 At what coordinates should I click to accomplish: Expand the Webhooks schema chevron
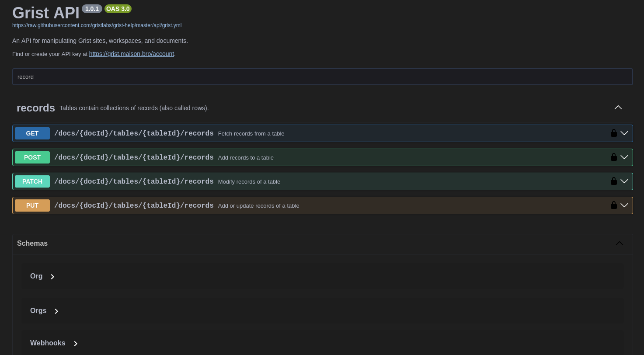pyautogui.click(x=75, y=344)
